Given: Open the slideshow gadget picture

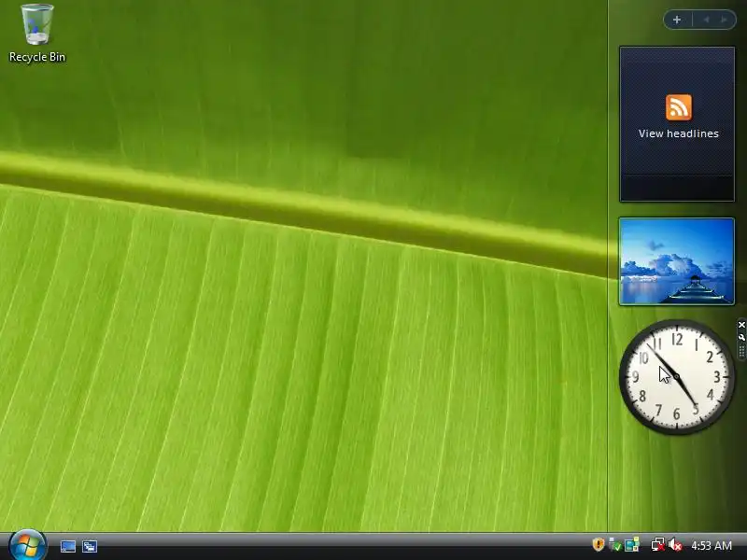Looking at the screenshot, I should point(676,261).
